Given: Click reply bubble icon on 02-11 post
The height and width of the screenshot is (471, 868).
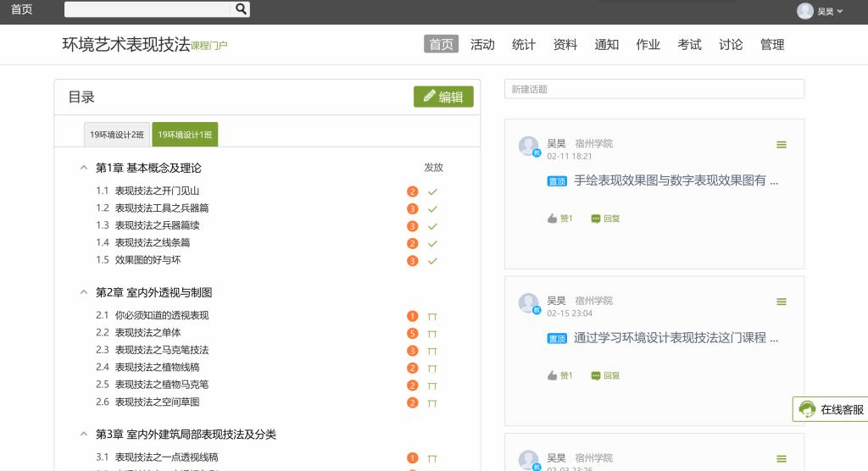Looking at the screenshot, I should 596,219.
